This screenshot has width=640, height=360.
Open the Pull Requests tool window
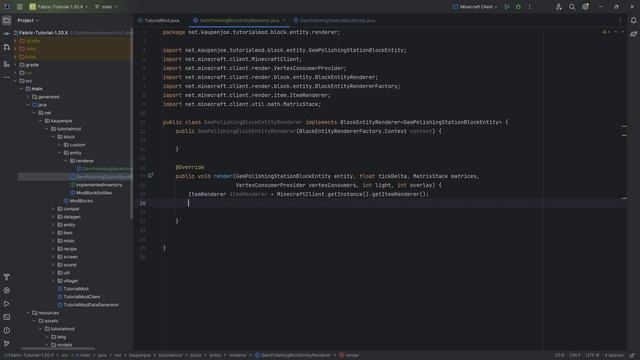(7, 48)
